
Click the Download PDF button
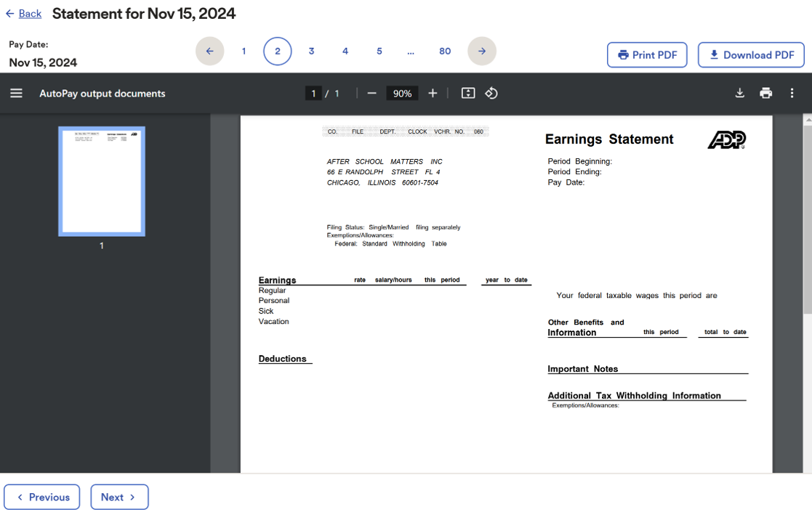tap(751, 55)
